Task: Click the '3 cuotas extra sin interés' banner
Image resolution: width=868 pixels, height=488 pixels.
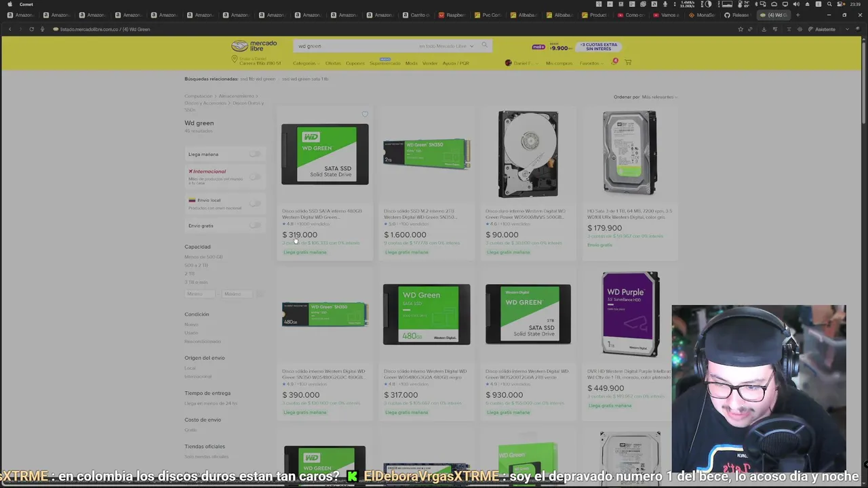Action: click(x=599, y=46)
